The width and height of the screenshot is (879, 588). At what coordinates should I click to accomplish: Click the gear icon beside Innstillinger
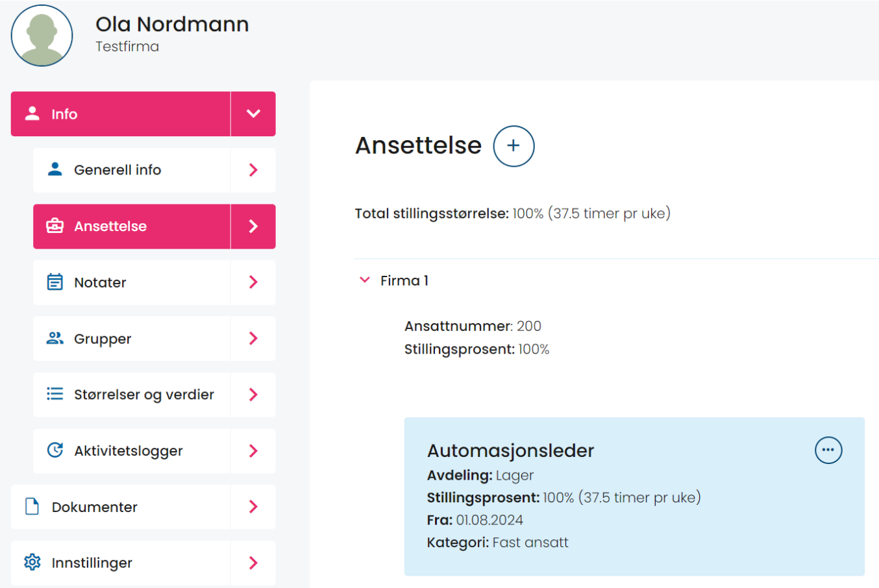click(32, 562)
